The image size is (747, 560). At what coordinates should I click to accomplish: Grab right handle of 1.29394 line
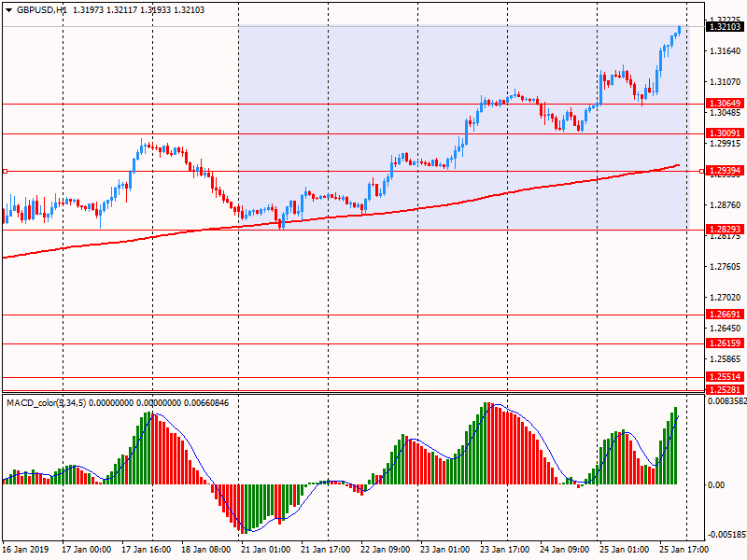pyautogui.click(x=701, y=171)
